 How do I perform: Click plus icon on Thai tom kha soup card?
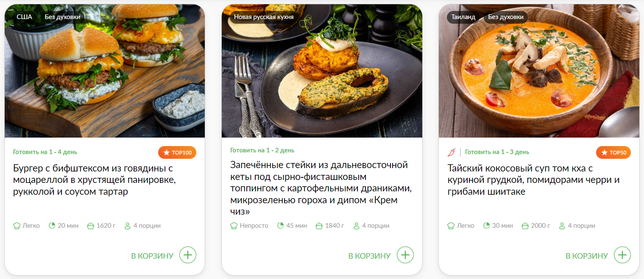point(622,255)
